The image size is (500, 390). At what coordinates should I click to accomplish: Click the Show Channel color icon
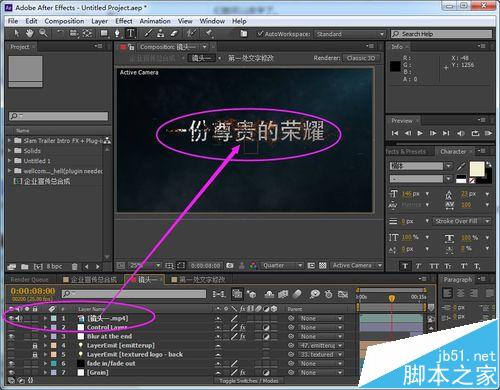[x=253, y=266]
